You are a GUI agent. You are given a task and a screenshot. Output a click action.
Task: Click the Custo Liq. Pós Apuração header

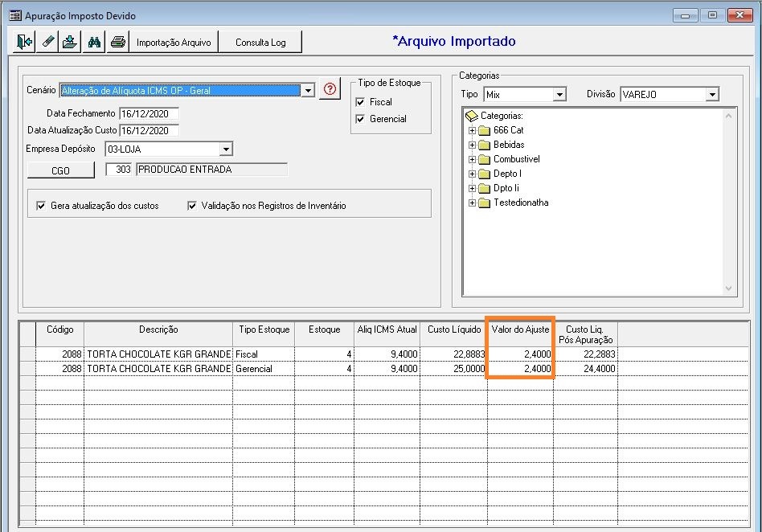pyautogui.click(x=586, y=334)
